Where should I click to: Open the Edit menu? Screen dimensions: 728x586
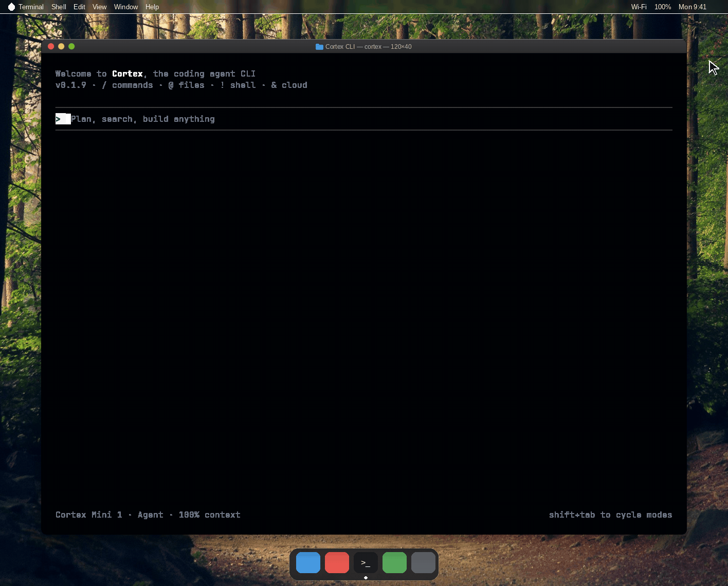pos(79,7)
